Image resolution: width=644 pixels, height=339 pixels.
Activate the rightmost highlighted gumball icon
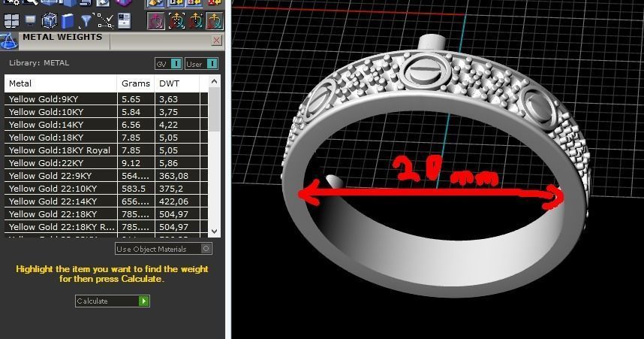(215, 20)
